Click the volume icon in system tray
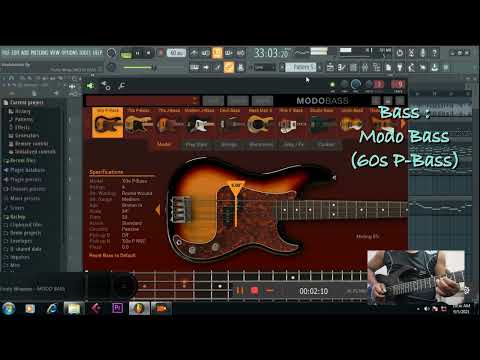Image resolution: width=480 pixels, height=360 pixels. (x=427, y=309)
